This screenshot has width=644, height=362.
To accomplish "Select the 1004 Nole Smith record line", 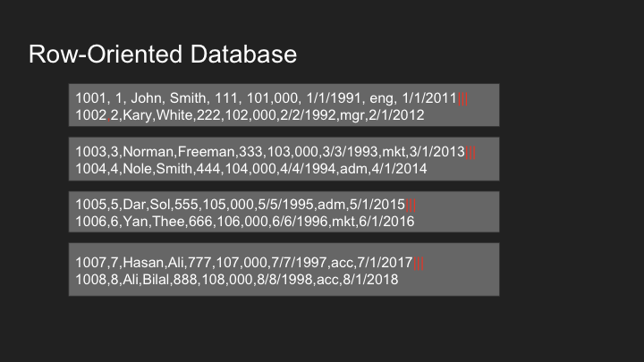I will [x=251, y=169].
